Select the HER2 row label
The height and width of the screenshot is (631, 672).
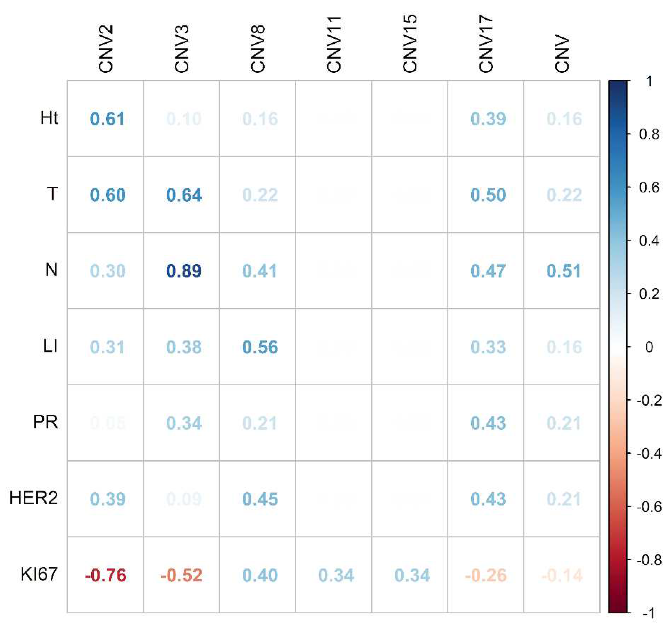click(x=34, y=498)
